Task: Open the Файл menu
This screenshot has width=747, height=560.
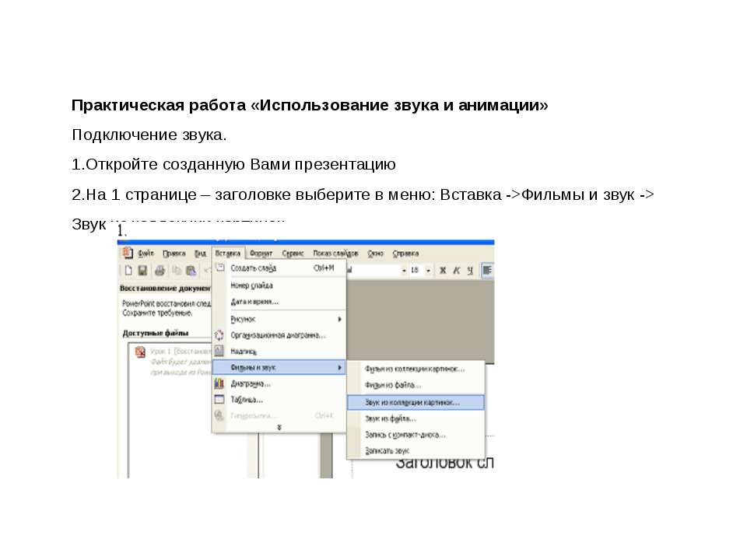Action: pos(146,254)
